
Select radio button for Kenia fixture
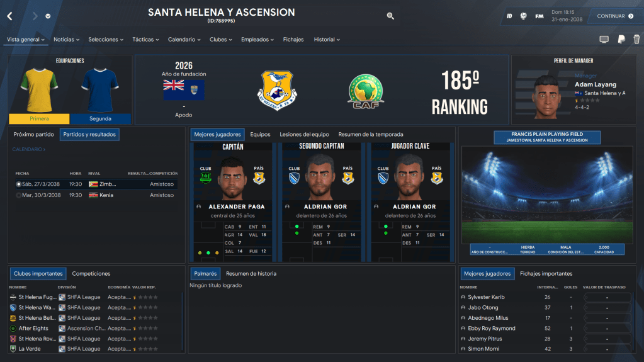[x=19, y=195]
